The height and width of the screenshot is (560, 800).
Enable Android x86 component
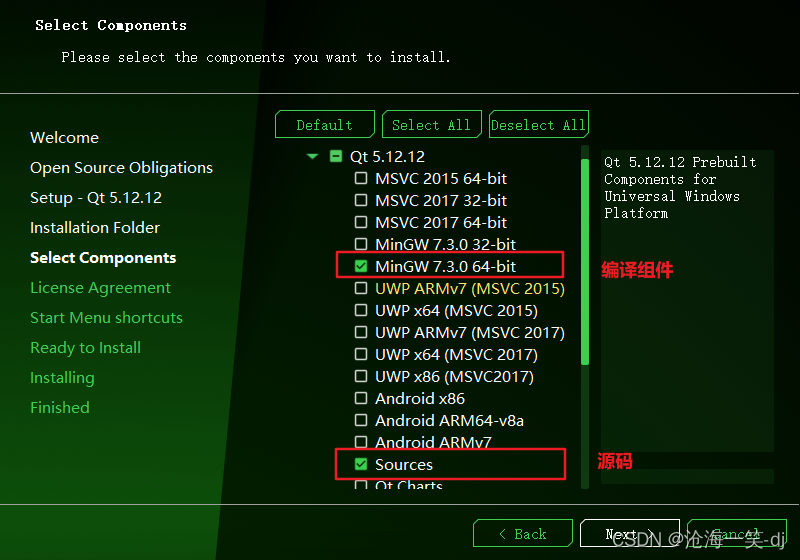[361, 398]
